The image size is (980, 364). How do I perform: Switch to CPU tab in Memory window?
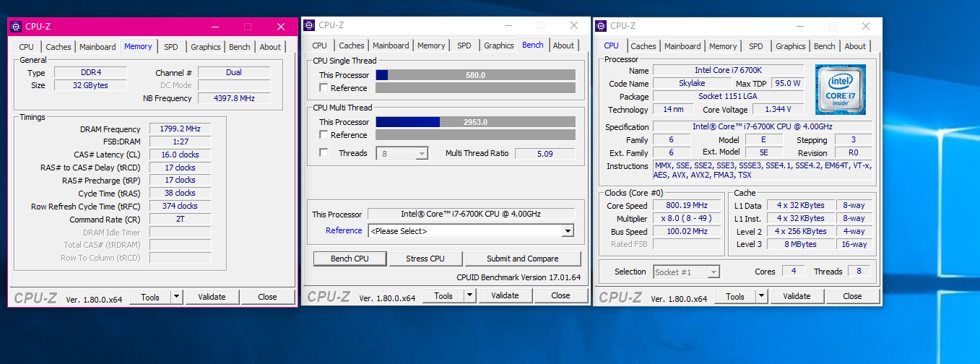[x=27, y=47]
